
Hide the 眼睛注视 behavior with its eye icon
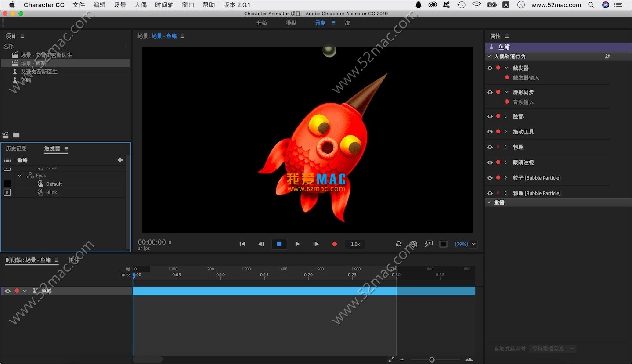490,162
